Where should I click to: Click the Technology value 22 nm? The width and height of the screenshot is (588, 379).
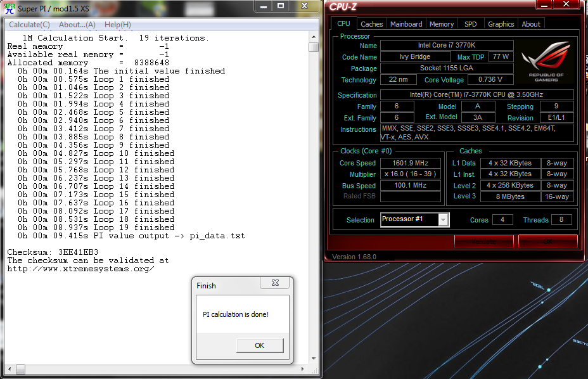click(399, 80)
